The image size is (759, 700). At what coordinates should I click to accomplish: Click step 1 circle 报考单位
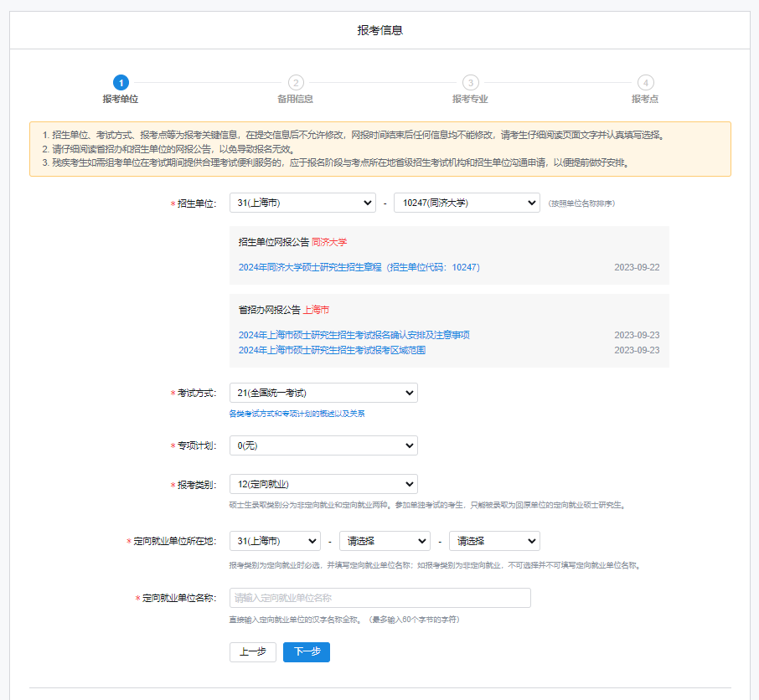(x=121, y=82)
